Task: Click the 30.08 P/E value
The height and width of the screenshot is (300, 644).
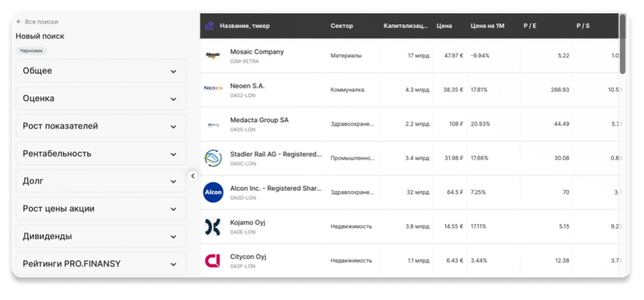Action: (562, 158)
